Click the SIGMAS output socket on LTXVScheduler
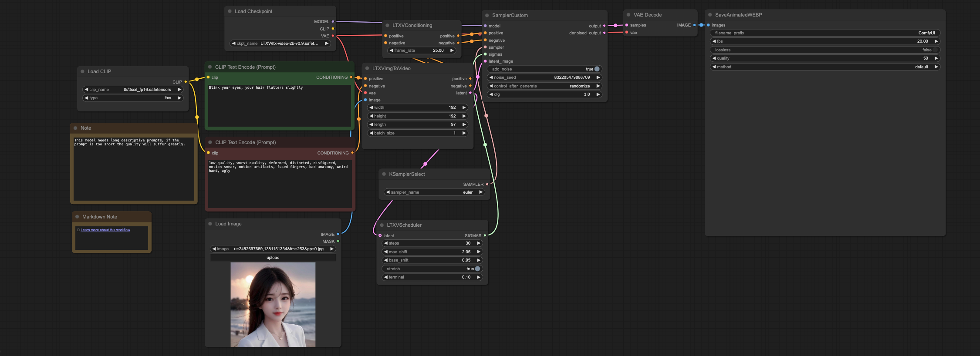The image size is (980, 356). click(x=485, y=235)
